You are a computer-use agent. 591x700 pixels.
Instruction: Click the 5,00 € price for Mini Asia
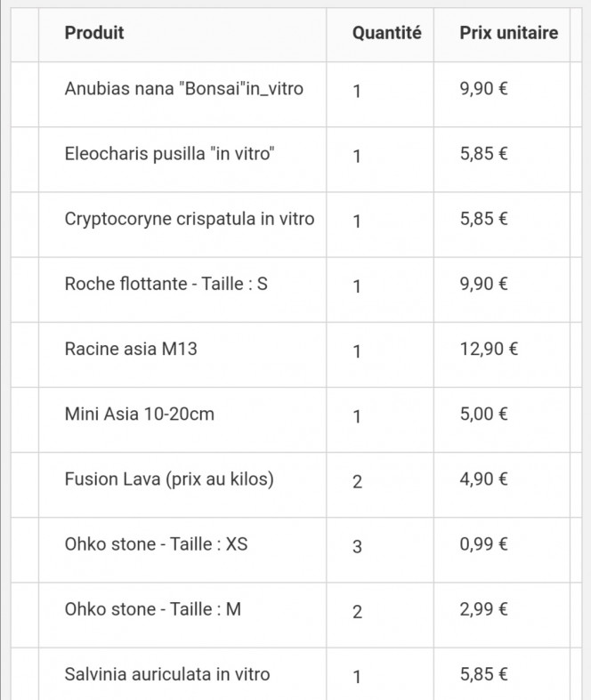coord(484,414)
